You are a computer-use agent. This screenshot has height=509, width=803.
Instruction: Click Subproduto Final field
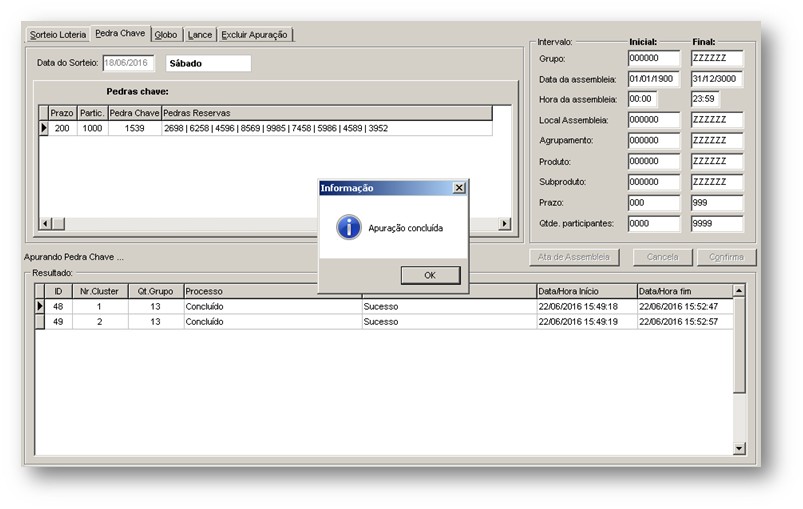click(x=717, y=182)
